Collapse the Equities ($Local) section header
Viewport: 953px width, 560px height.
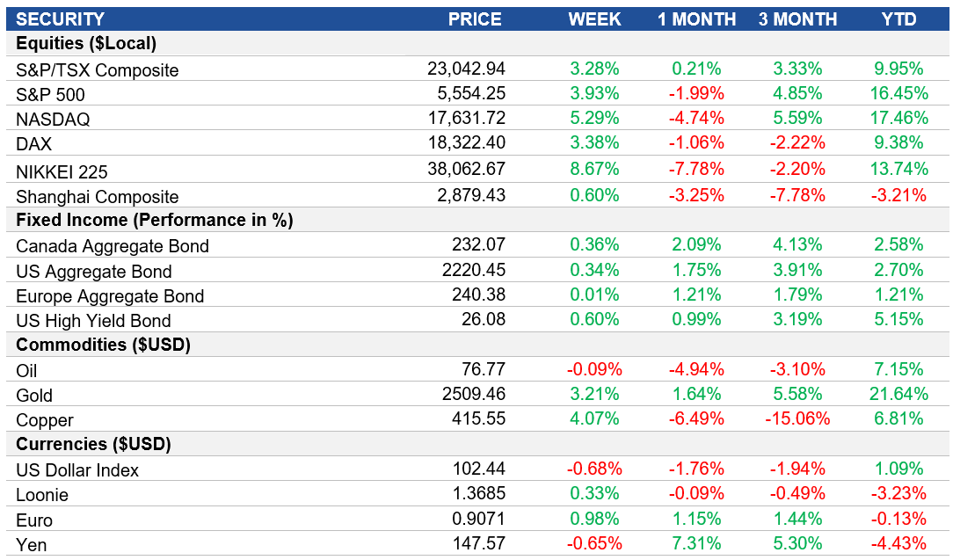tap(83, 44)
